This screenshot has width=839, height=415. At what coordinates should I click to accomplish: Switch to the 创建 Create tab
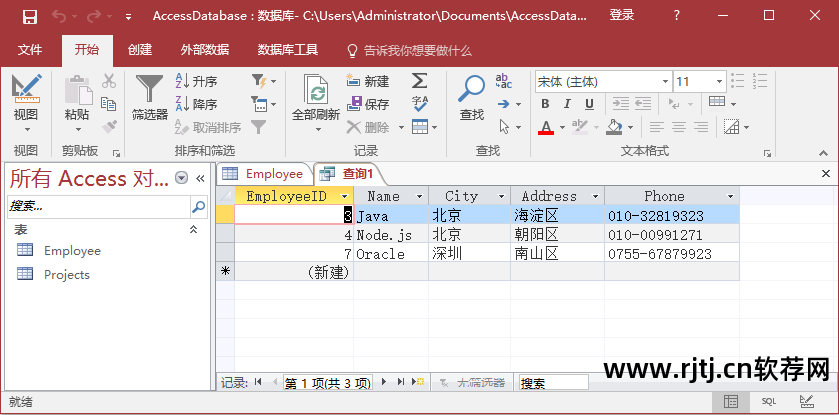pyautogui.click(x=140, y=50)
